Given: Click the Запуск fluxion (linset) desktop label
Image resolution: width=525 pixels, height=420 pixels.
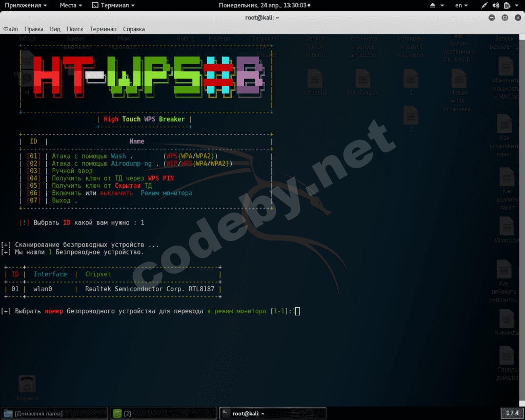Looking at the screenshot, I should point(315,47).
